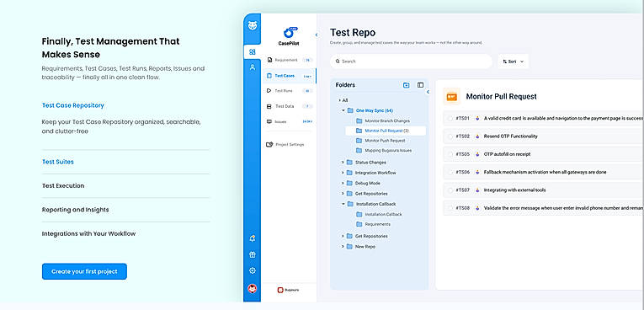Open the notifications bell icon
This screenshot has width=644, height=310.
[253, 238]
